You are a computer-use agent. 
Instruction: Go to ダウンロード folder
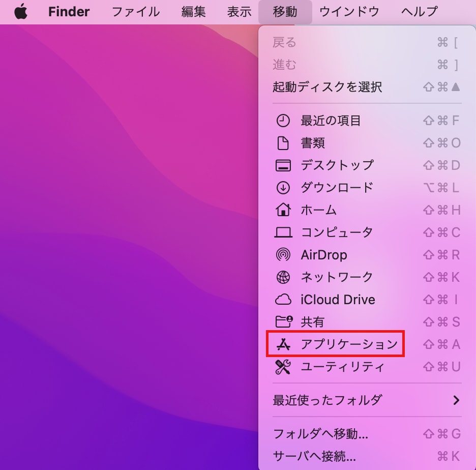click(367, 188)
